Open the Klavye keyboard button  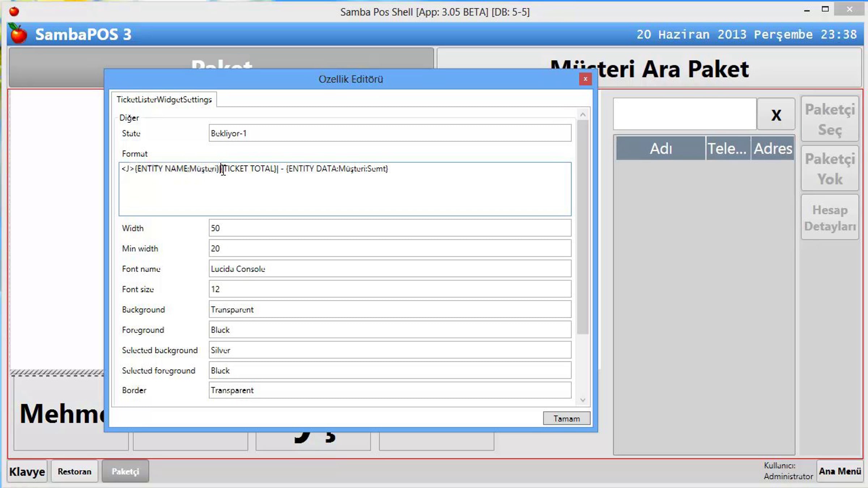point(27,471)
